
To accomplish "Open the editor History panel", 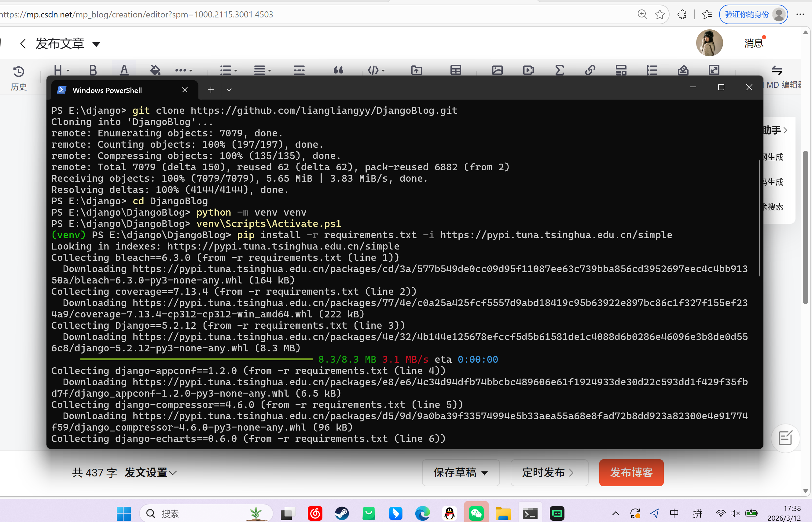I will pos(19,78).
